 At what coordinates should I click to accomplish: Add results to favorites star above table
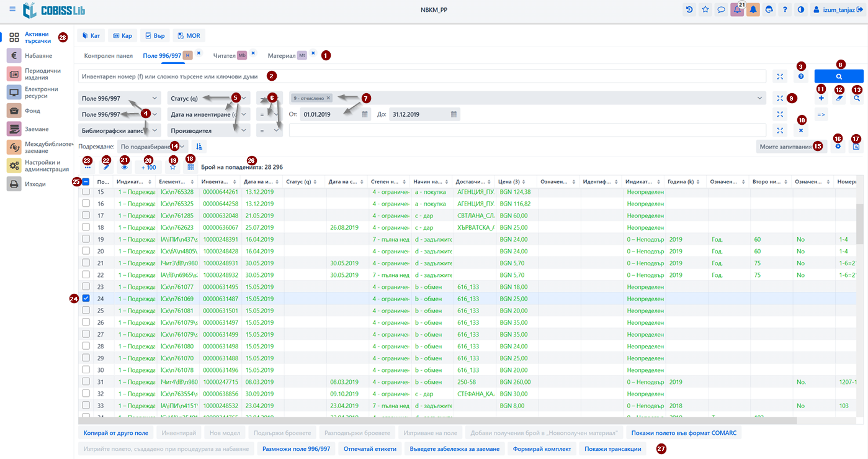tap(172, 167)
